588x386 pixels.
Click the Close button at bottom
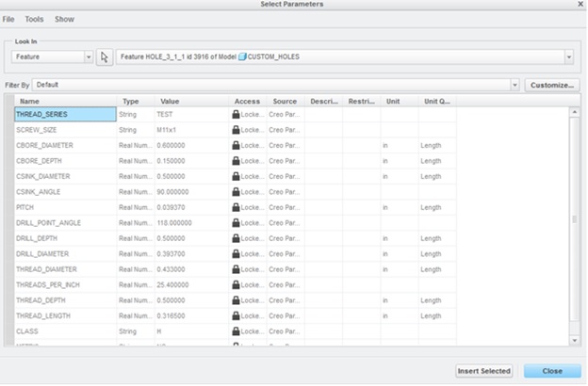pyautogui.click(x=552, y=371)
